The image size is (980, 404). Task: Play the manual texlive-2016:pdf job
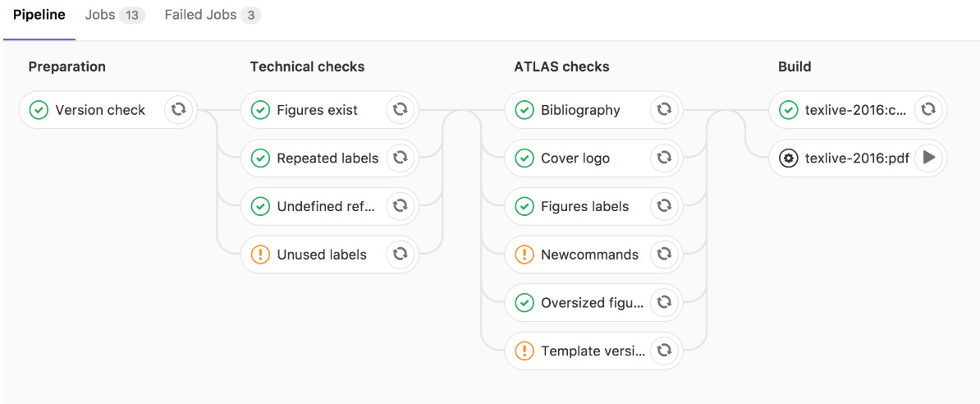pyautogui.click(x=929, y=158)
